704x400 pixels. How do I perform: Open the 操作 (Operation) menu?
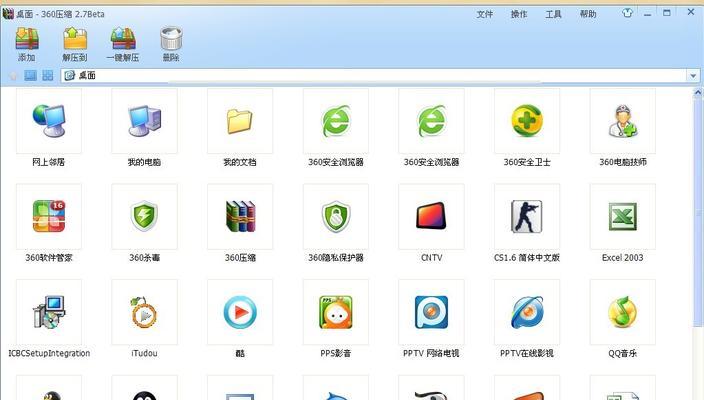tap(519, 14)
